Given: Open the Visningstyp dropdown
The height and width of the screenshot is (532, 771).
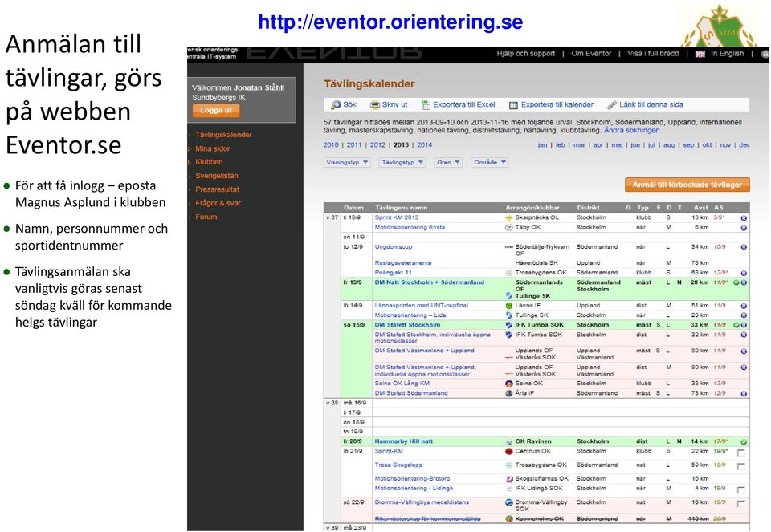Looking at the screenshot, I should coord(347,163).
